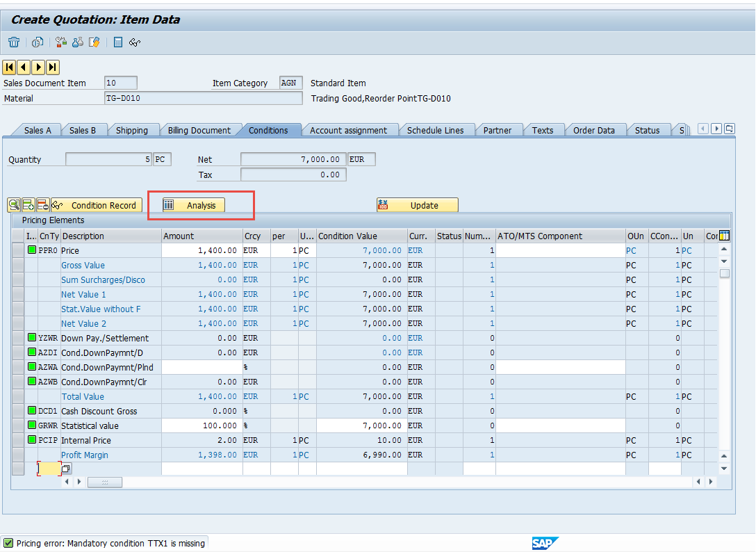The image size is (756, 552).
Task: Show next tabs with right tab arrow
Action: tap(716, 129)
